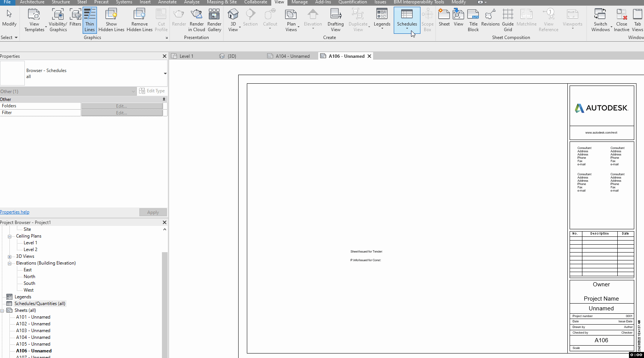Open the Annotate ribbon tab
This screenshot has height=358, width=644.
167,2
